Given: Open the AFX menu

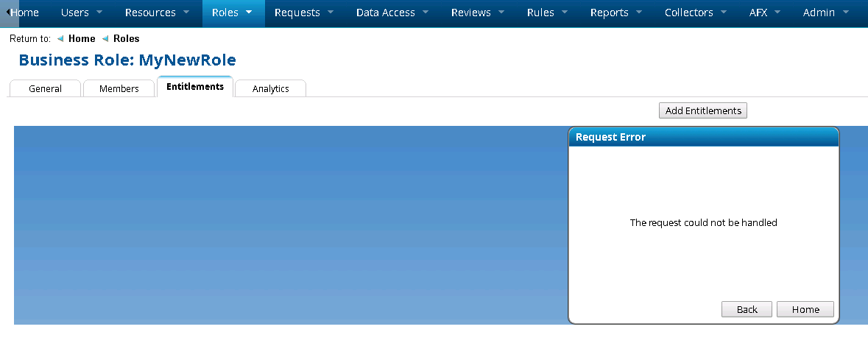Looking at the screenshot, I should [765, 13].
